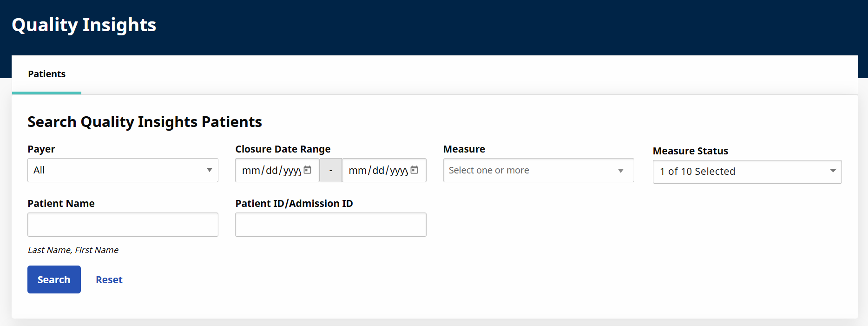Open the start date calendar picker icon
The image size is (868, 326).
(x=307, y=170)
